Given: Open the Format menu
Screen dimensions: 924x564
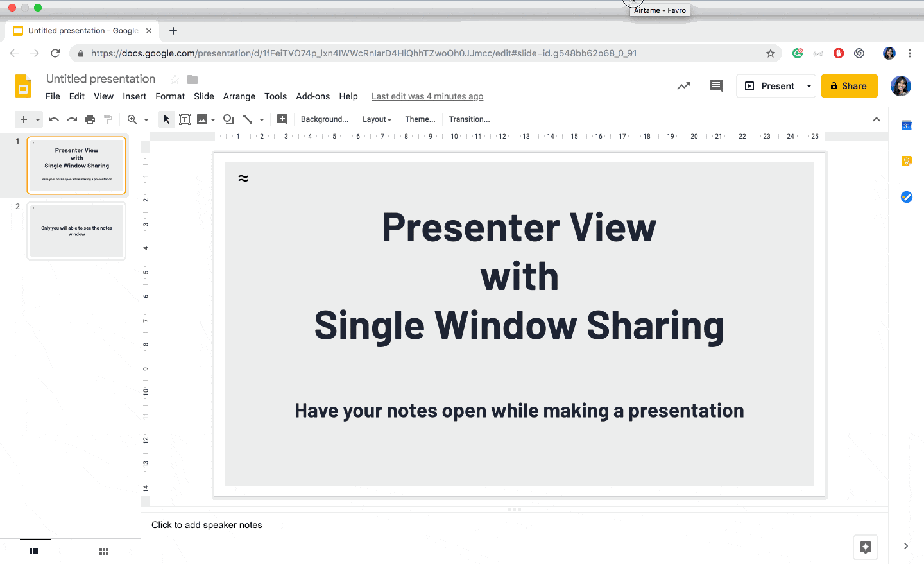Looking at the screenshot, I should (x=170, y=96).
